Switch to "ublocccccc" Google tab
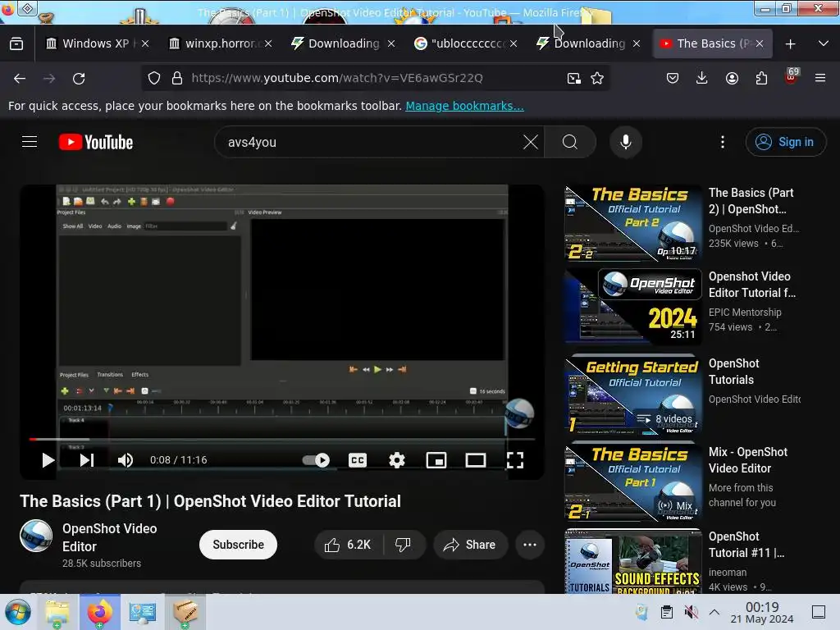Image resolution: width=840 pixels, height=630 pixels. click(465, 43)
